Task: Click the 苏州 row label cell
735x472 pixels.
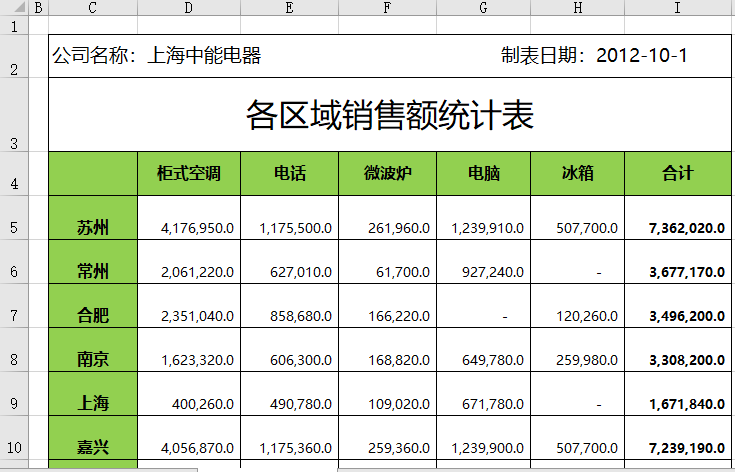Action: tap(93, 228)
